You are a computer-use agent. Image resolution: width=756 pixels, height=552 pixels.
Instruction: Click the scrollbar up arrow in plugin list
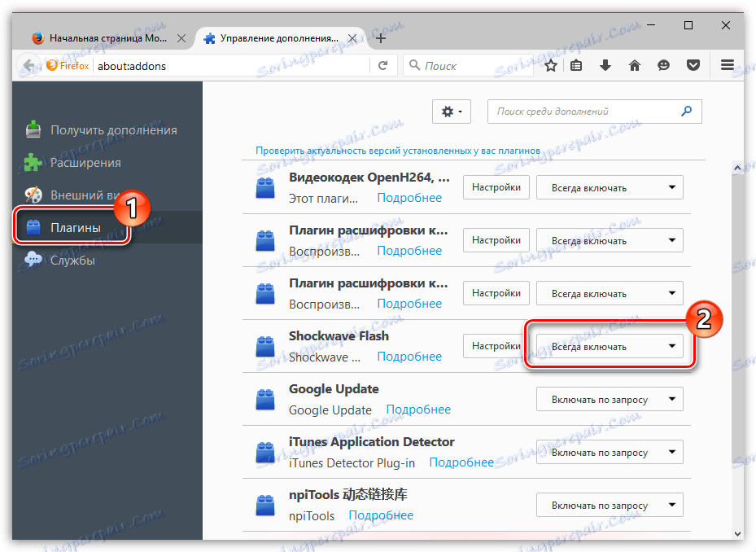coord(737,168)
